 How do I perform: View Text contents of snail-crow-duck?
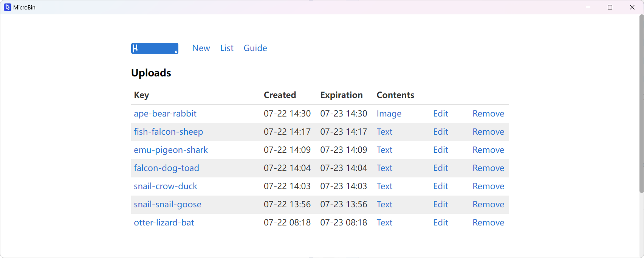pos(384,186)
